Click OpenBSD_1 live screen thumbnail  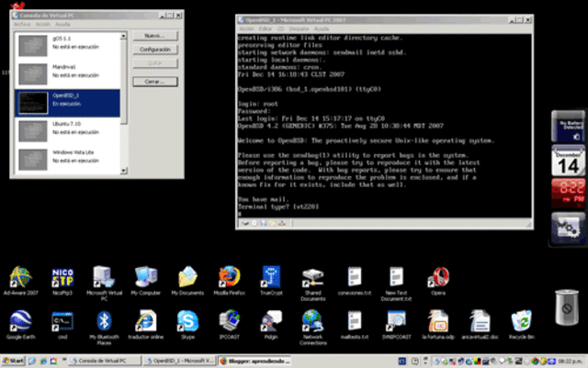pos(33,103)
